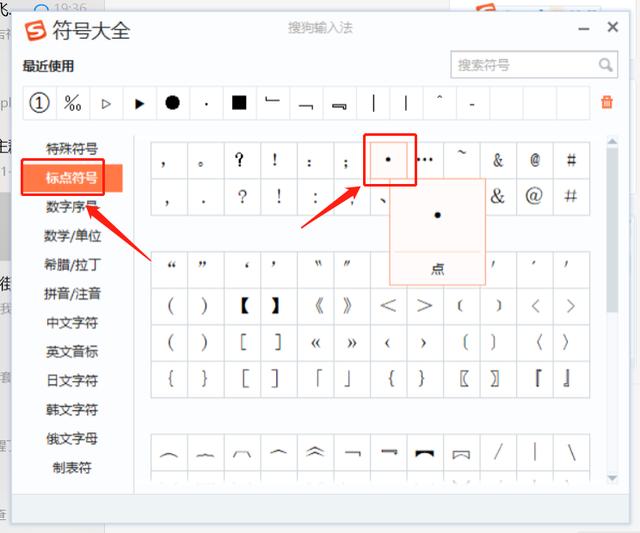Select the hollow right triangle recent symbol
The image size is (640, 533).
(x=106, y=102)
